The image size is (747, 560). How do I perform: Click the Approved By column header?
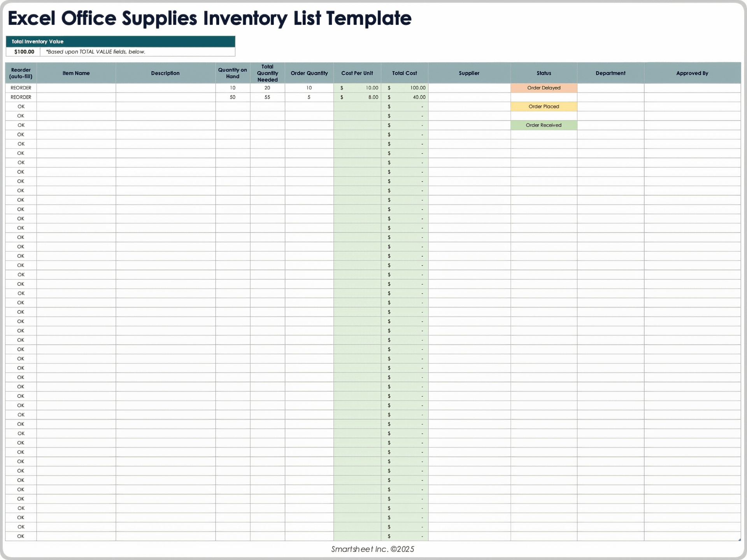point(692,73)
